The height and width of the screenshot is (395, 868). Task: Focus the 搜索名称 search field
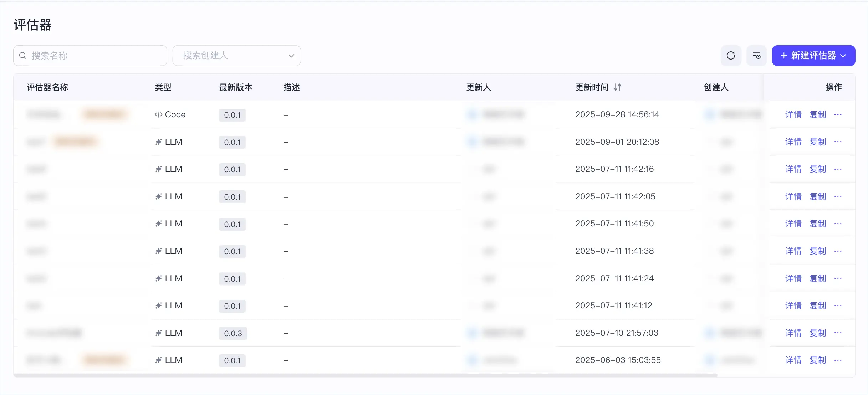[x=90, y=56]
